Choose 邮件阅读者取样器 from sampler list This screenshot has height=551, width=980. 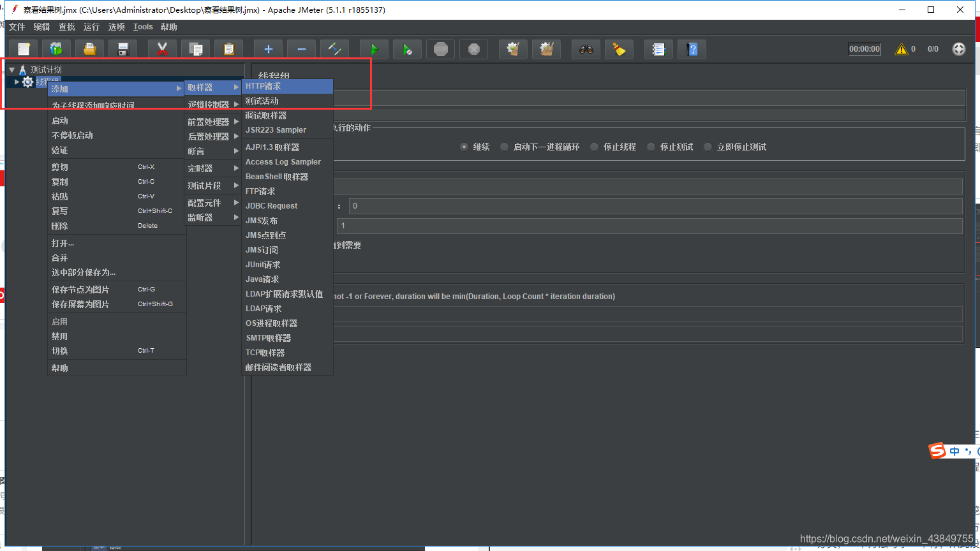tap(288, 367)
